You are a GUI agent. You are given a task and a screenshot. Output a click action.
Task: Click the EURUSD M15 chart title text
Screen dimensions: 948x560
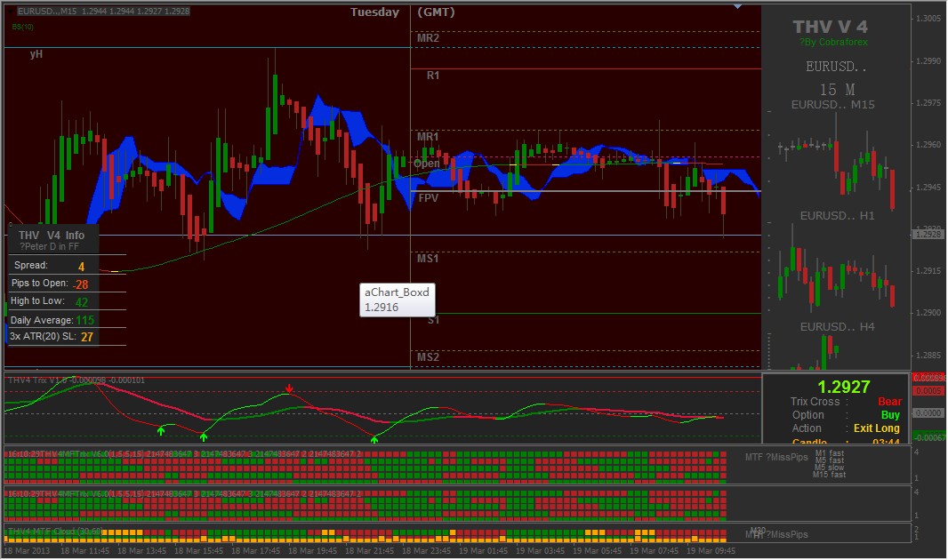tap(103, 11)
